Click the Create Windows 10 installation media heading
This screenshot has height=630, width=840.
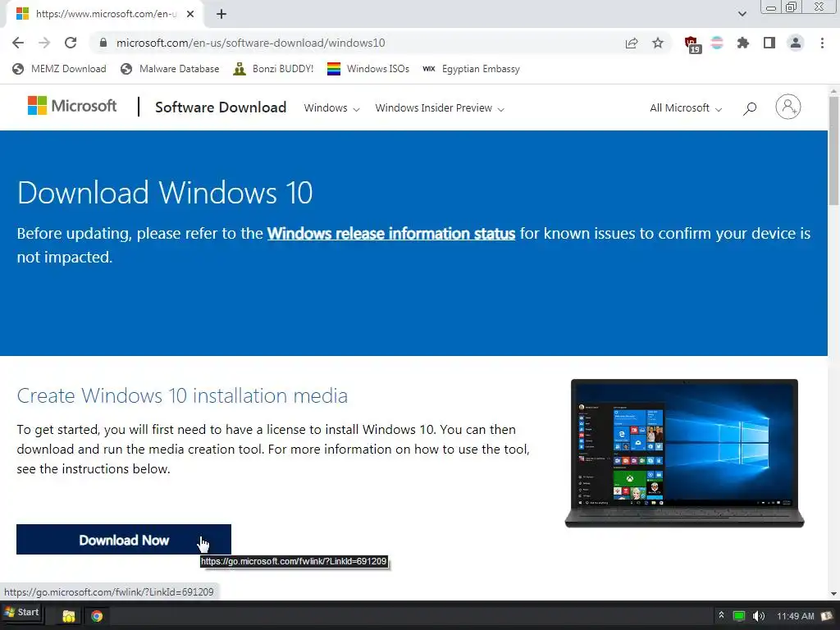pyautogui.click(x=182, y=396)
